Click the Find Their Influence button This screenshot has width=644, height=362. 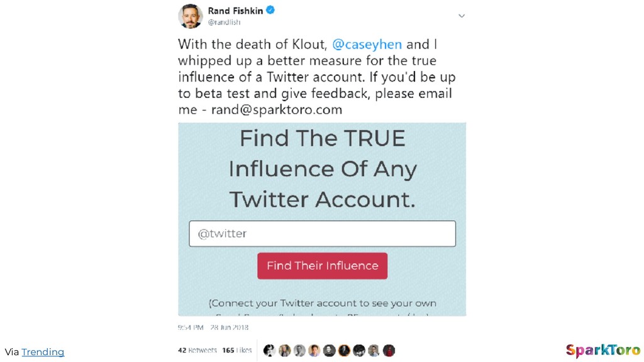click(x=323, y=266)
